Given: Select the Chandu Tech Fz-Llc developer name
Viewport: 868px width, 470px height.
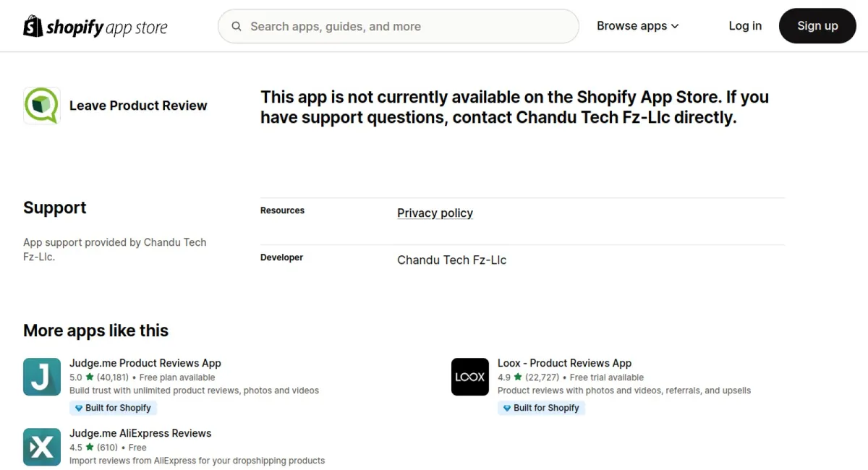Looking at the screenshot, I should point(451,260).
